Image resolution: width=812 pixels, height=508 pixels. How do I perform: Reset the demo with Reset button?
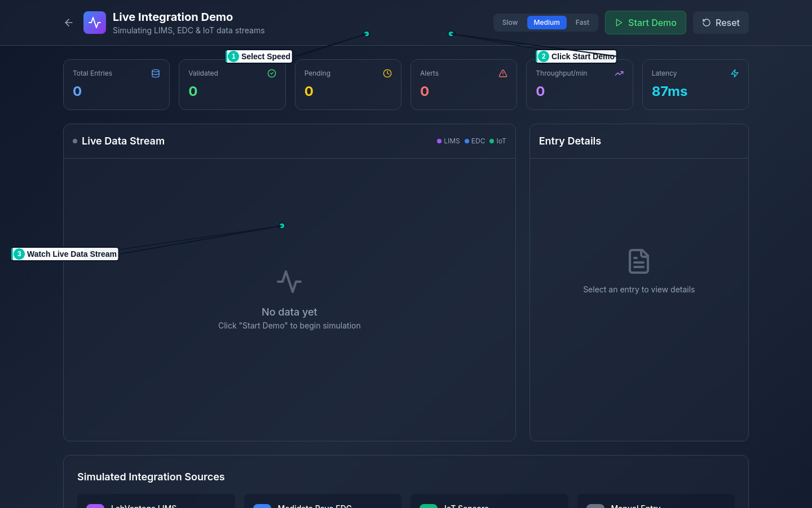(721, 23)
